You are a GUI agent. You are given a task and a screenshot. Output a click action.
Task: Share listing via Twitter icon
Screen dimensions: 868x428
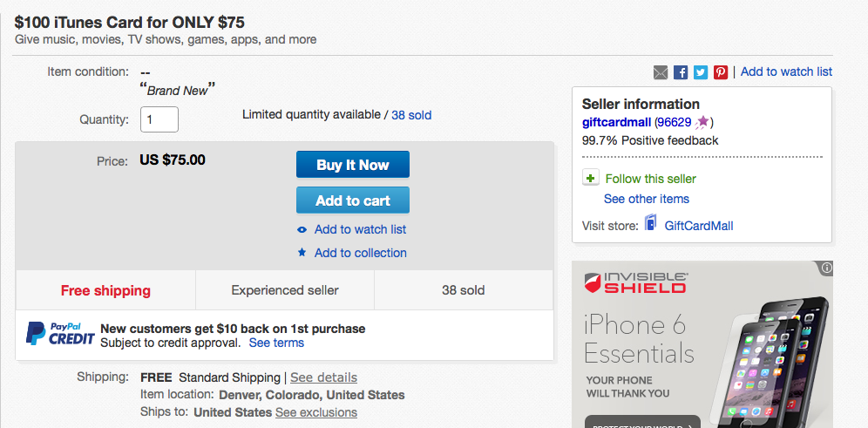(x=701, y=72)
